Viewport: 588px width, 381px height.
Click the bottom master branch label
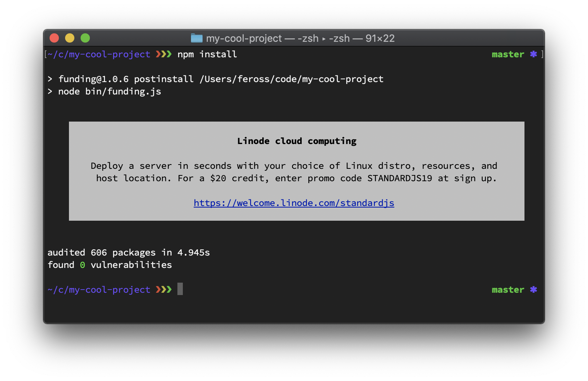[x=508, y=290]
